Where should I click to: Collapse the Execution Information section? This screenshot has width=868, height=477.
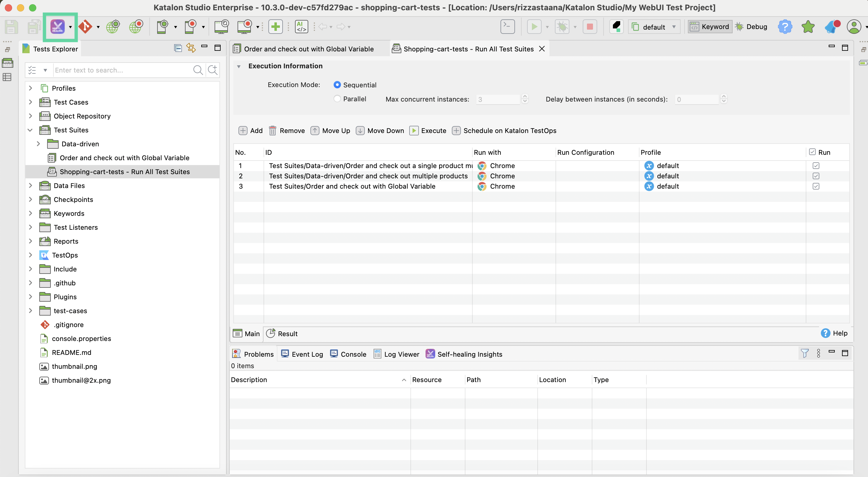(x=238, y=67)
